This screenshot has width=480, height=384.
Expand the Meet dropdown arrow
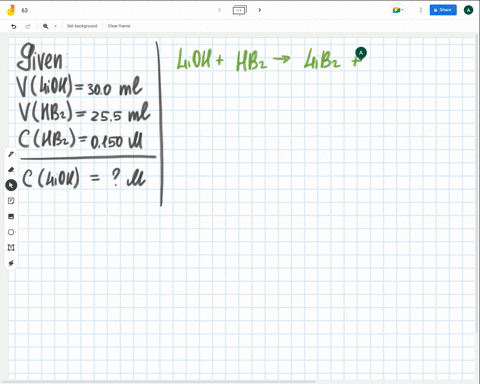coord(403,10)
